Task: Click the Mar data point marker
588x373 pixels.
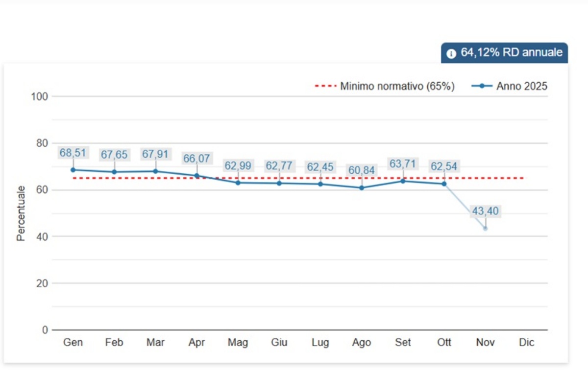Action: [x=155, y=171]
